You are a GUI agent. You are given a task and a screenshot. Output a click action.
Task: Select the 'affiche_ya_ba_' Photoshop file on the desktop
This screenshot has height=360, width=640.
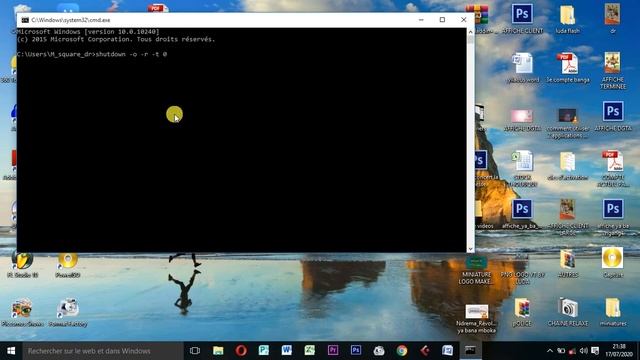[522, 214]
